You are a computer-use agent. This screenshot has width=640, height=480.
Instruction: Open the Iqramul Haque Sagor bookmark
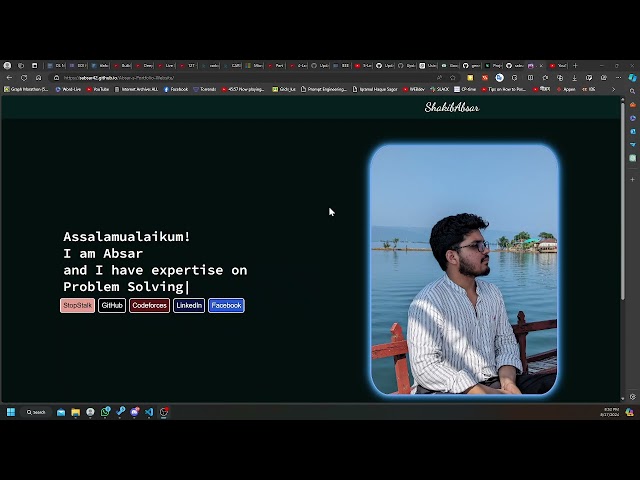click(375, 89)
